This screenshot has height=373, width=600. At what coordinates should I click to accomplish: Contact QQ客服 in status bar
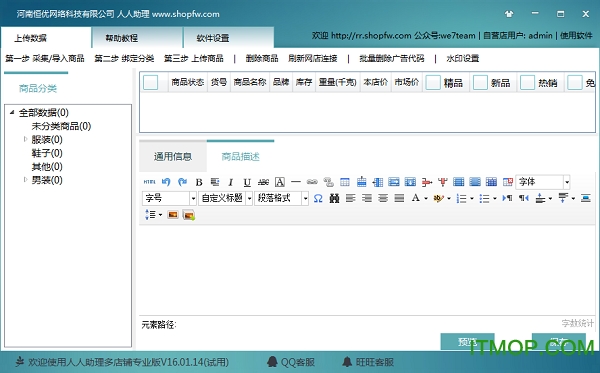291,362
